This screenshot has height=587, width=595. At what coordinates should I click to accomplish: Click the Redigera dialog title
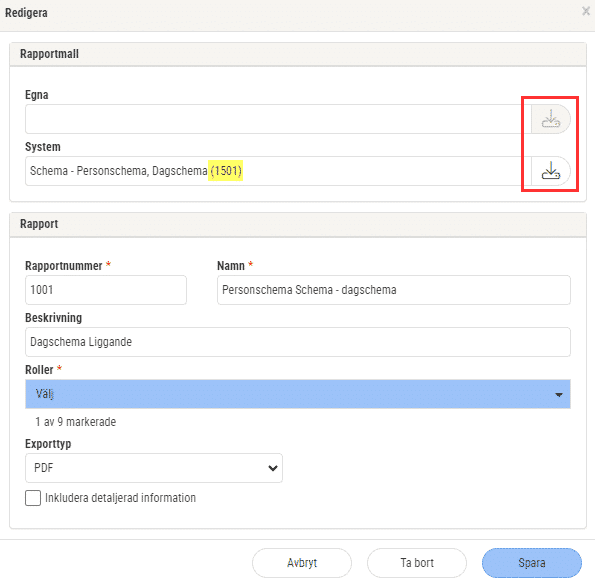[26, 13]
